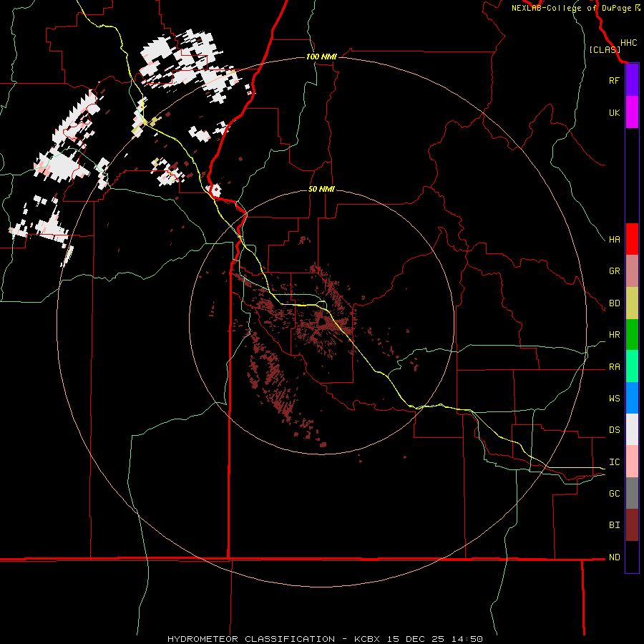
Task: Click the BI brown legend swatch
Action: click(632, 525)
